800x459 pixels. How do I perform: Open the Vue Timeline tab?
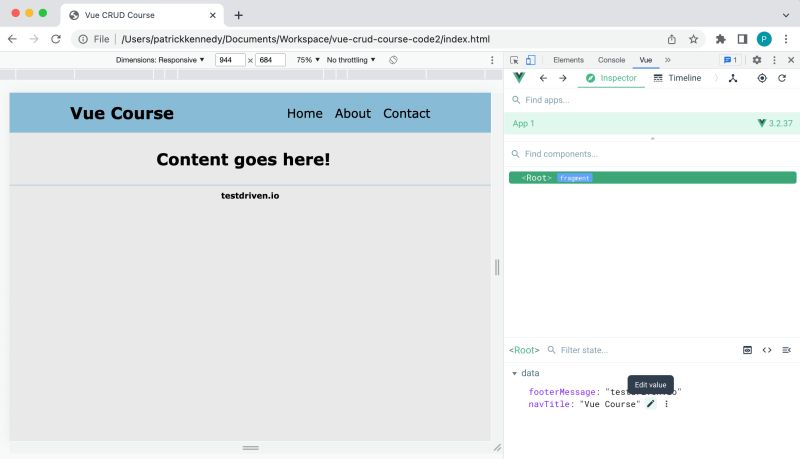pos(677,78)
